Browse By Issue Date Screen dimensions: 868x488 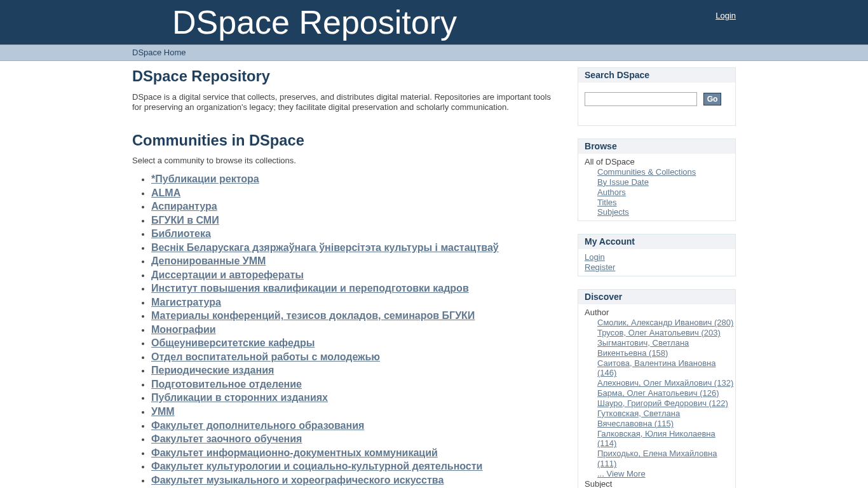pos(623,182)
